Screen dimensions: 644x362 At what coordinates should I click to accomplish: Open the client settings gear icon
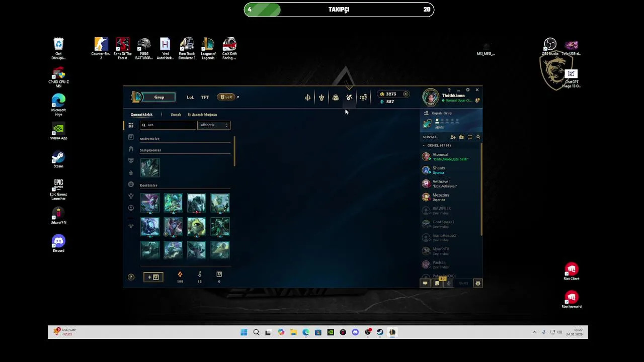point(468,90)
